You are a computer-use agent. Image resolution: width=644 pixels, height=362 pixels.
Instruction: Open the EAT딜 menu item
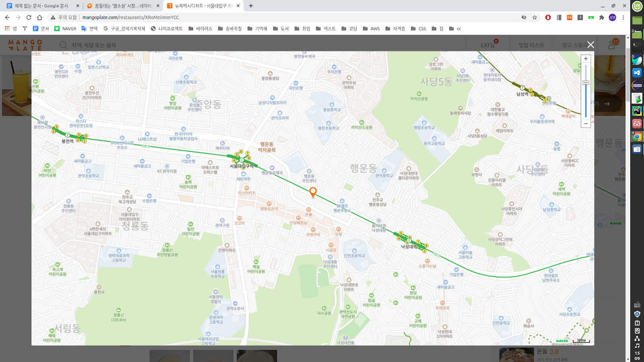pyautogui.click(x=488, y=45)
